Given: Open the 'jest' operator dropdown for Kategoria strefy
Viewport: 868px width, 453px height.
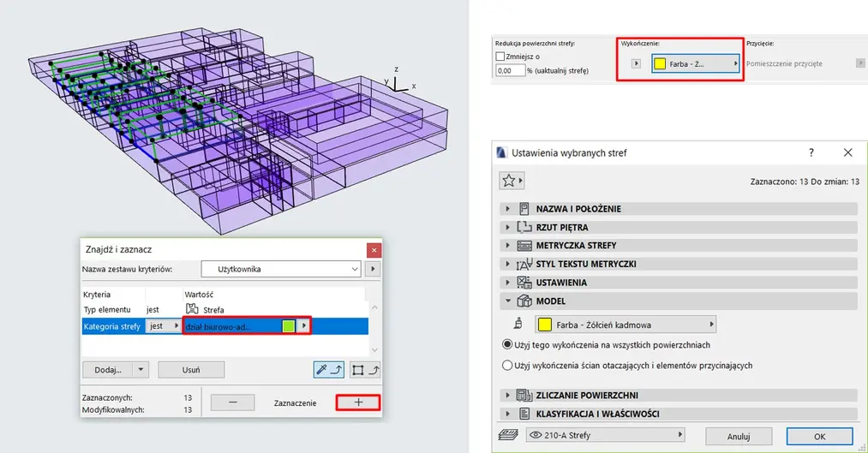Looking at the screenshot, I should tap(164, 325).
